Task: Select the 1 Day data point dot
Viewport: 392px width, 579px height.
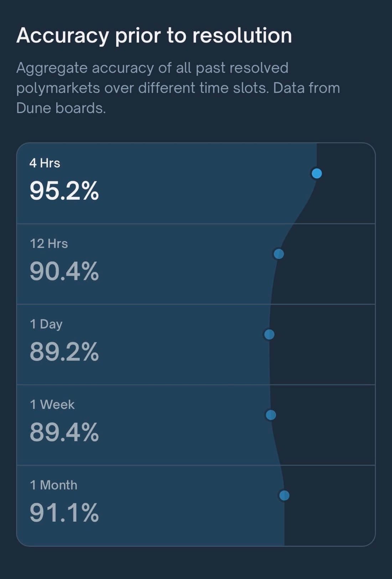Action: point(269,335)
